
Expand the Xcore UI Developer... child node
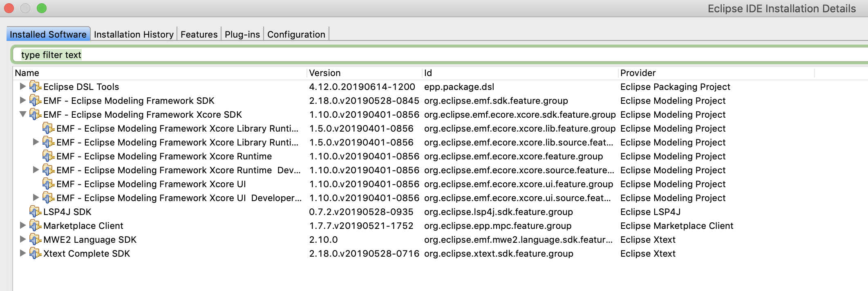coord(36,197)
